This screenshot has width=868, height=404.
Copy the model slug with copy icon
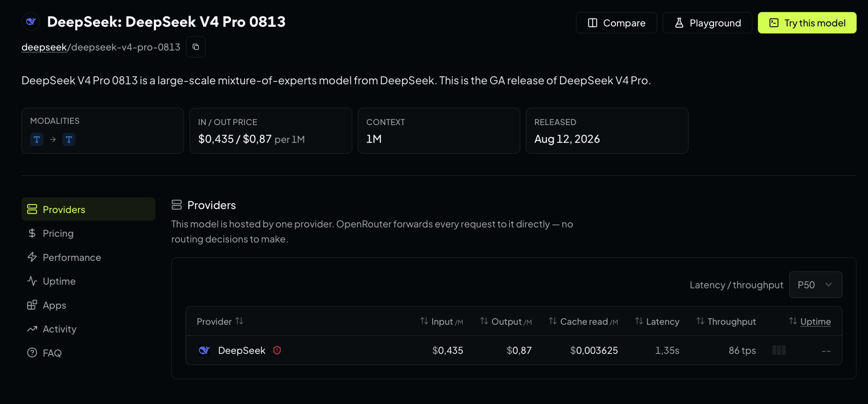coord(196,47)
